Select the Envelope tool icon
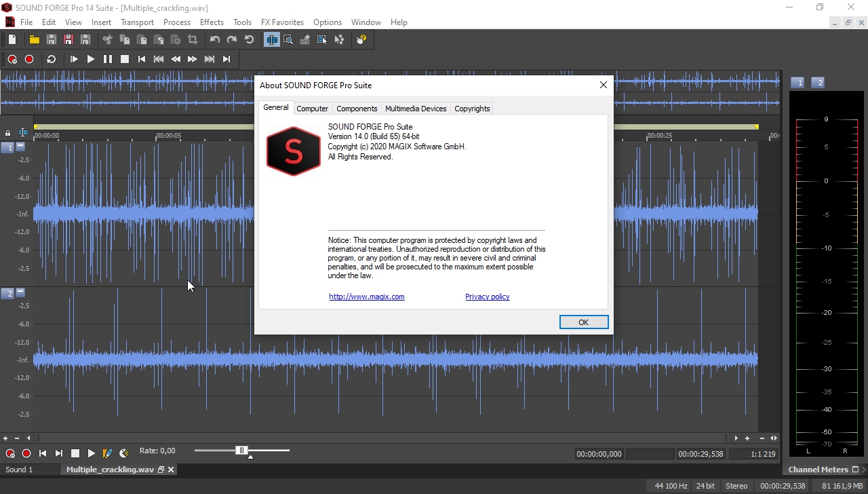This screenshot has height=494, width=868. [339, 39]
